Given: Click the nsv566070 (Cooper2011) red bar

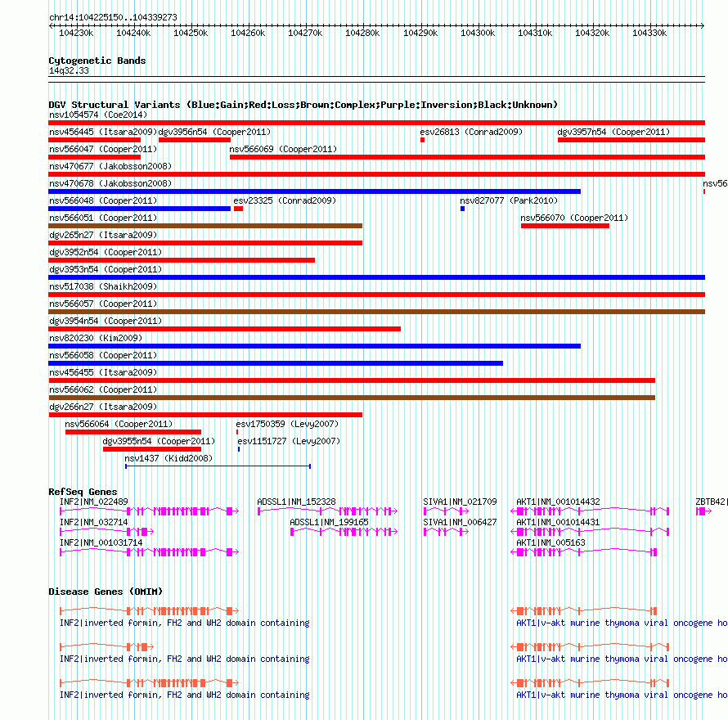Looking at the screenshot, I should (x=565, y=226).
